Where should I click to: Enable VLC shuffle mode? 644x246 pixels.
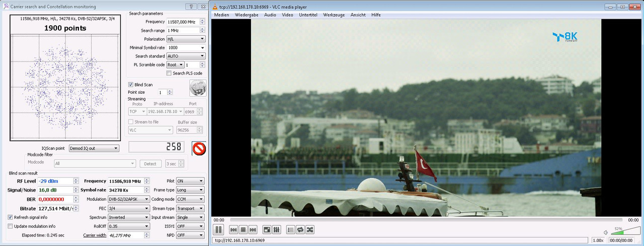pos(310,230)
